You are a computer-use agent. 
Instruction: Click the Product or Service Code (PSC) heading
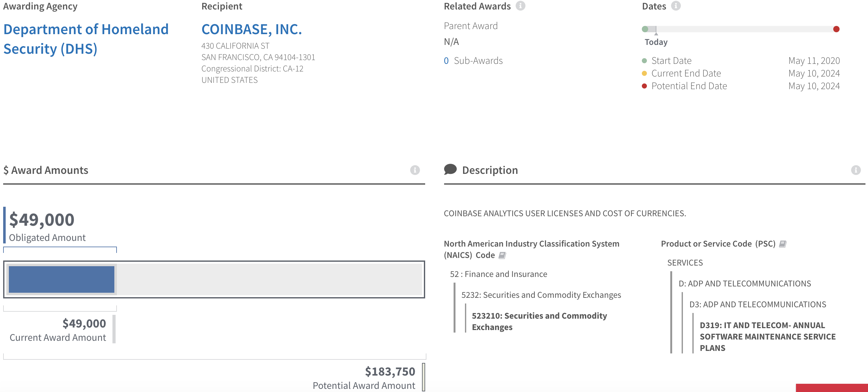click(718, 244)
